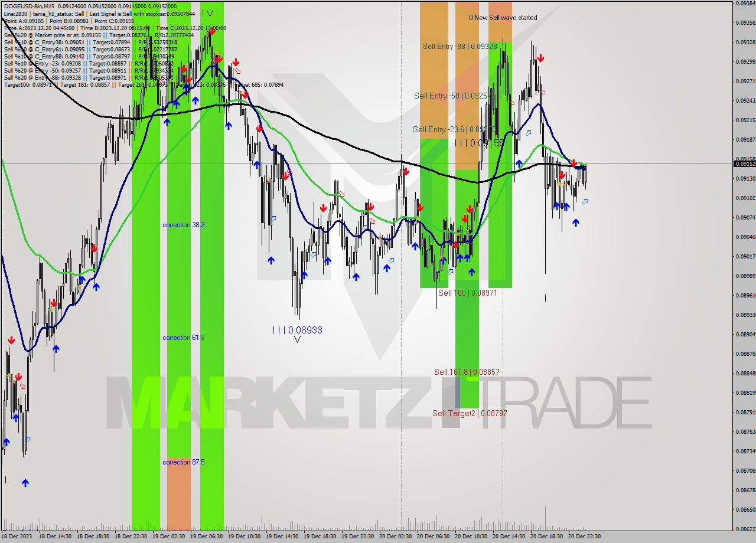Click the '20 Dec 10:30' time axis label

471,537
